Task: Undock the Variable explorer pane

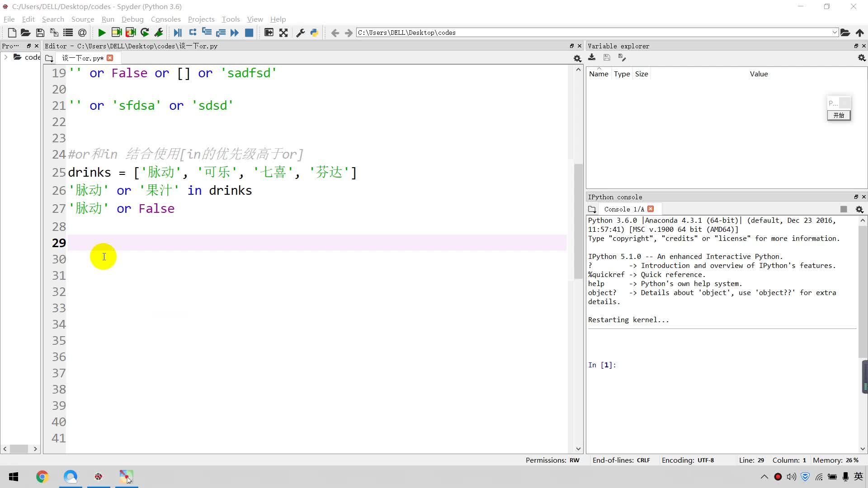Action: click(x=856, y=46)
